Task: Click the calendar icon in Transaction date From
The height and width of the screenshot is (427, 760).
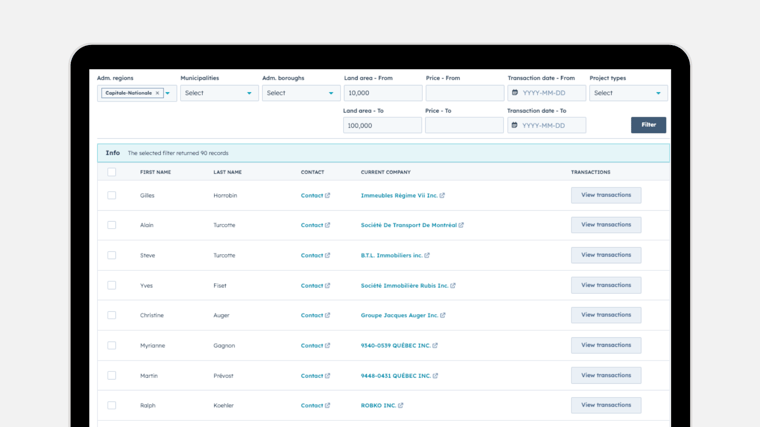Action: click(515, 93)
